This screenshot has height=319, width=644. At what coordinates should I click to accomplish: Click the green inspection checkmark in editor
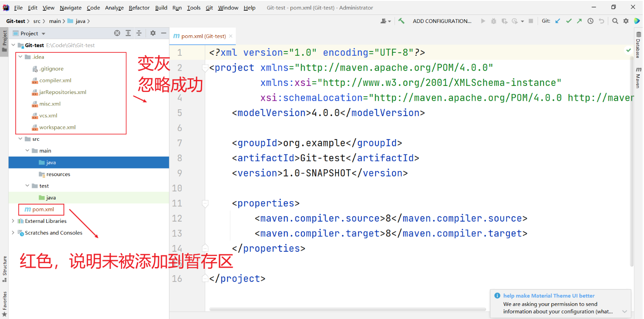pyautogui.click(x=629, y=51)
